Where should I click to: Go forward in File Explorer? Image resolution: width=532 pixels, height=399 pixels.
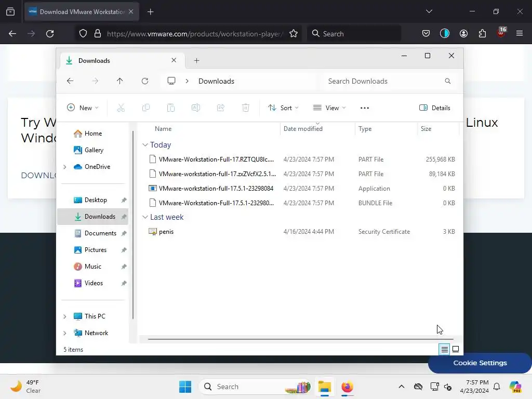(x=95, y=81)
